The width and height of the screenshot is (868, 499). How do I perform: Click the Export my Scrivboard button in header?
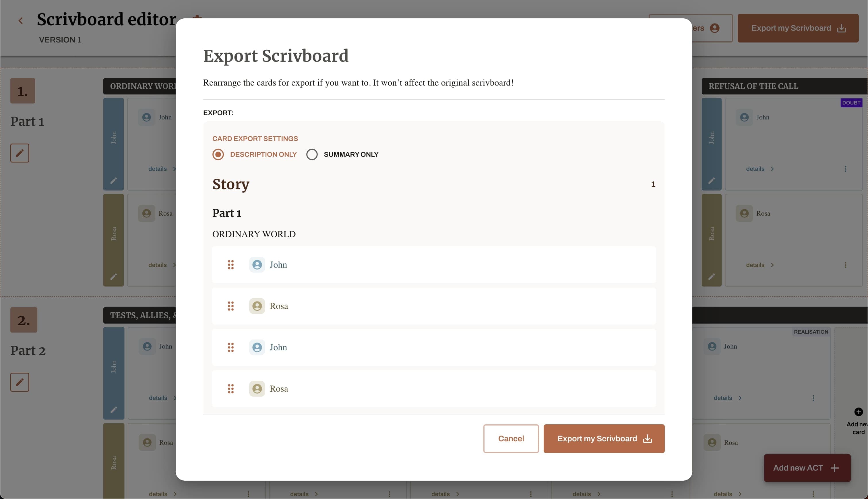(x=798, y=28)
